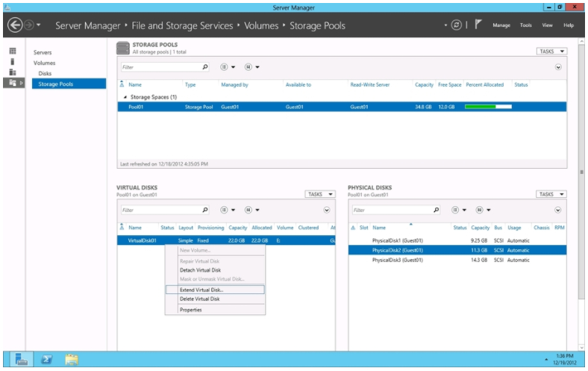Click the Storage Pools filter field
The height and width of the screenshot is (371, 588).
click(x=160, y=67)
